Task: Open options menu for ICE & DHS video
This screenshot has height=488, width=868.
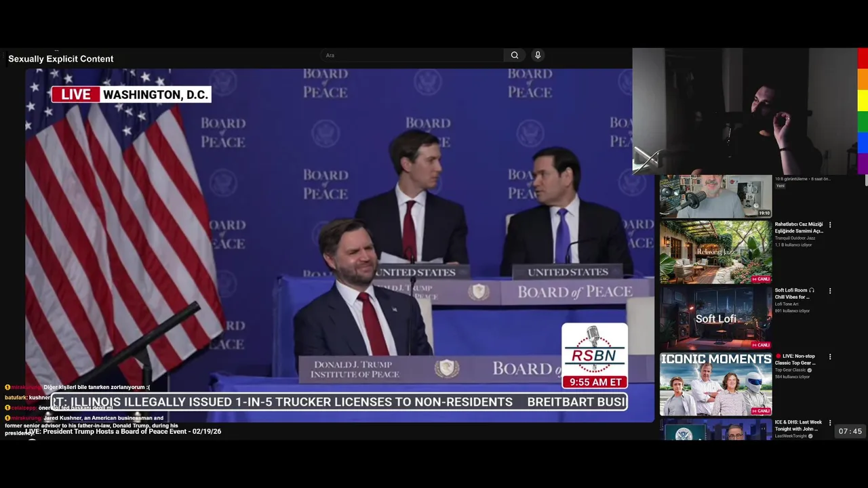Action: click(x=830, y=423)
